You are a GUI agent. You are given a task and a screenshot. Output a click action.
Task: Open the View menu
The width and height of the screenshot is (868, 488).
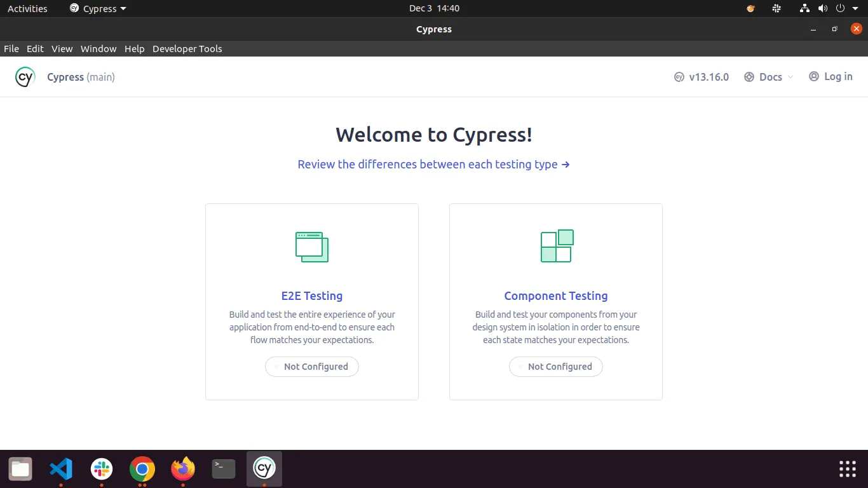(62, 48)
